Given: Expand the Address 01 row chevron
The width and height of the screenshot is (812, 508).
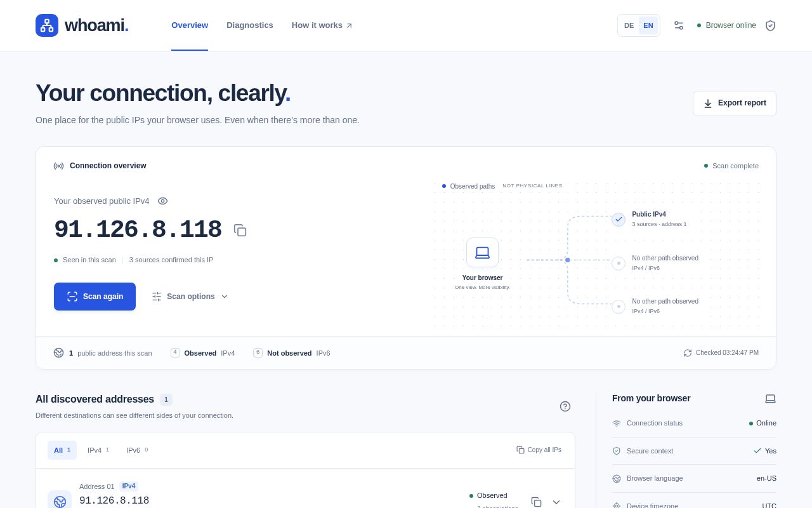Looking at the screenshot, I should click(x=556, y=502).
